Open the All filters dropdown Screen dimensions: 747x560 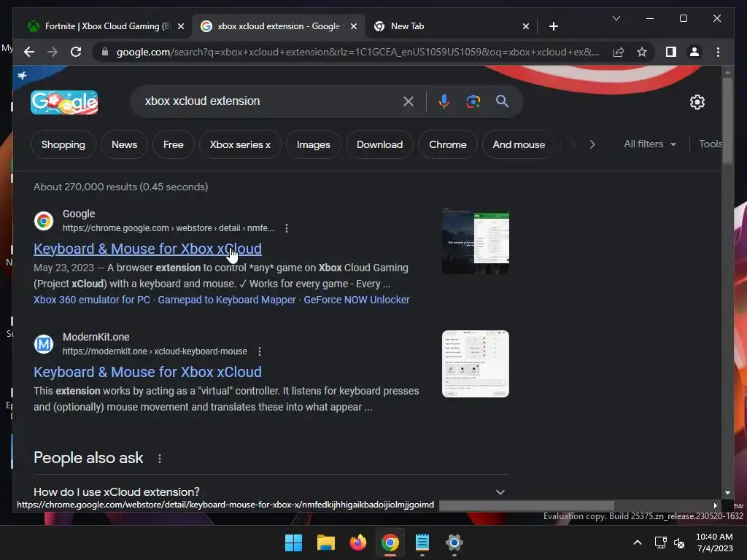pyautogui.click(x=650, y=144)
